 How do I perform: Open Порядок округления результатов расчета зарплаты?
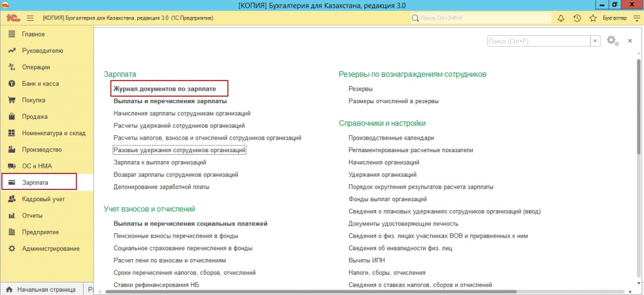tap(421, 187)
